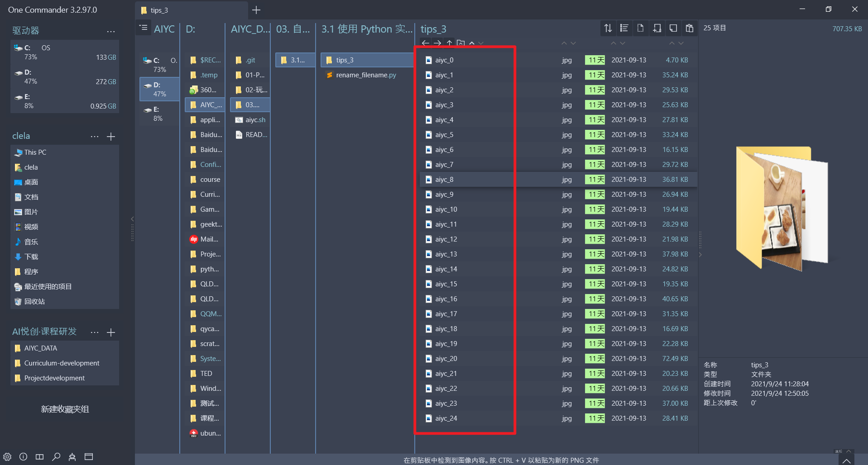Select the aiyc.sh file
Image resolution: width=868 pixels, height=465 pixels.
coord(250,120)
